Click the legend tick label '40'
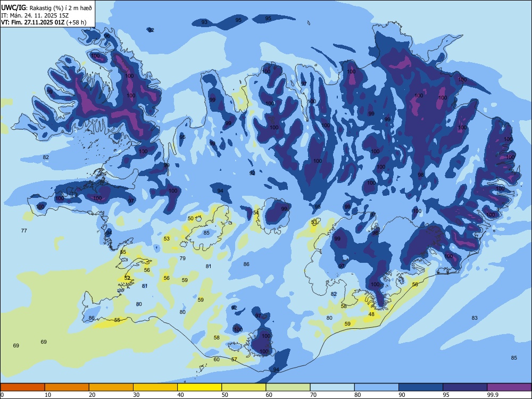 point(180,395)
